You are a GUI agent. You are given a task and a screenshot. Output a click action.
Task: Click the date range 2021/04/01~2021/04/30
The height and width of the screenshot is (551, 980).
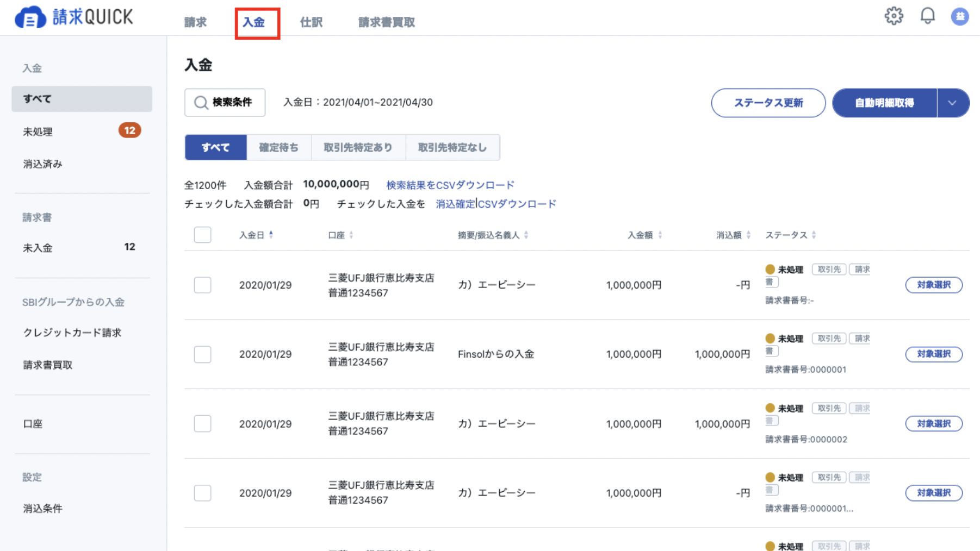[x=378, y=102]
